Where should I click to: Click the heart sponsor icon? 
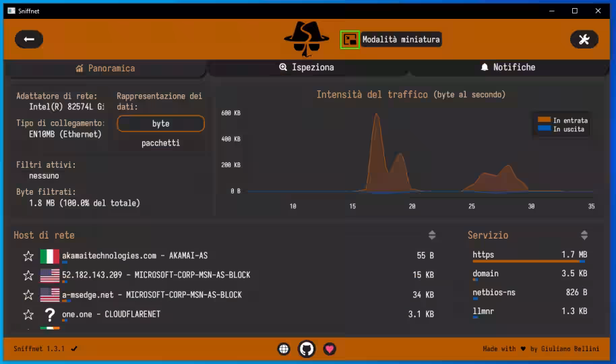[x=330, y=348]
